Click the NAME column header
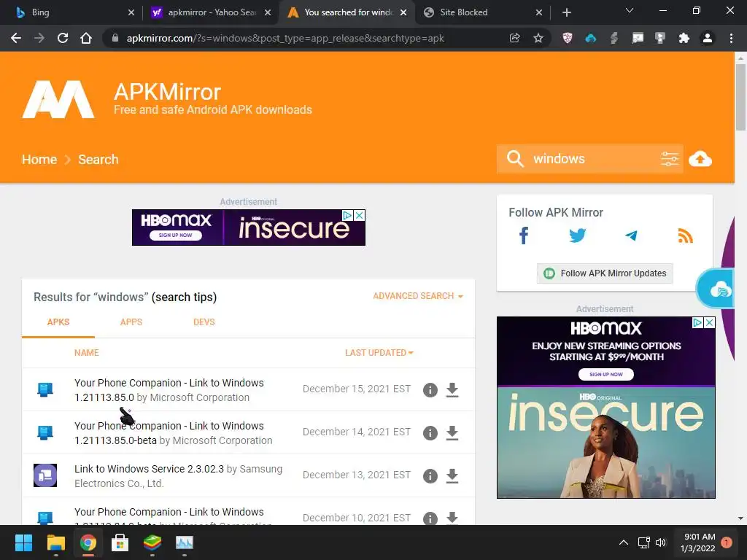 pos(87,353)
